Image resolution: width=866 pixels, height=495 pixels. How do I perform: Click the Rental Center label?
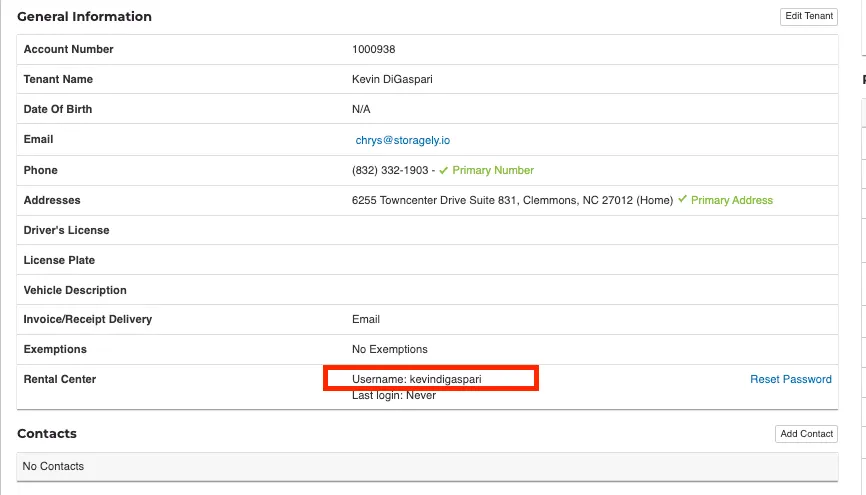click(60, 379)
